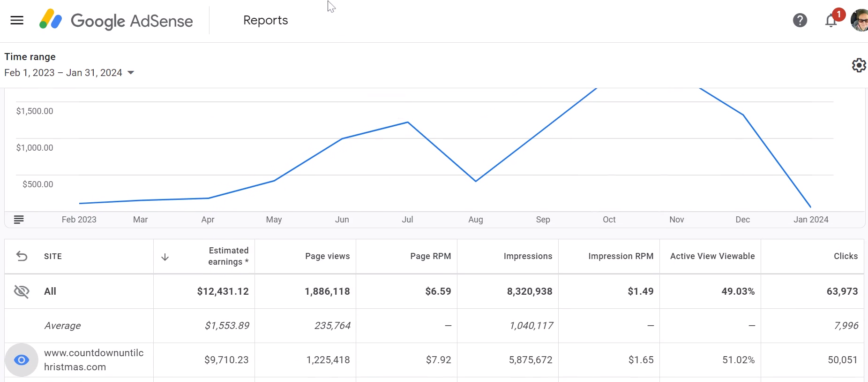Screen dimensions: 868x382
Task: Click All row Page RPM $6.59
Action: pyautogui.click(x=438, y=291)
